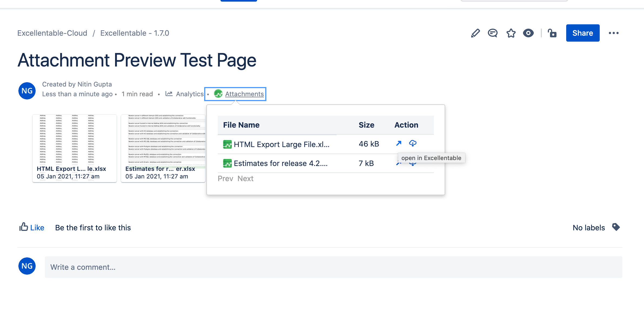This screenshot has height=319, width=644.
Task: Focus the Write a comment field
Action: (334, 267)
